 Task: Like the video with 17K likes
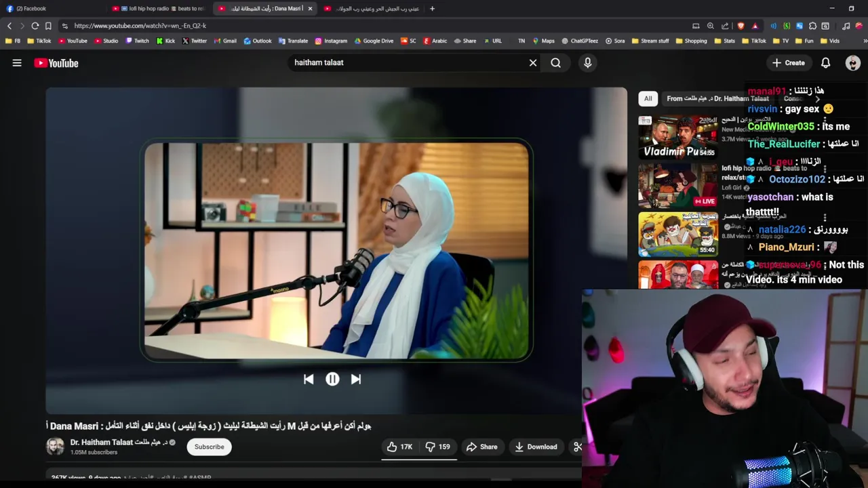pos(399,447)
